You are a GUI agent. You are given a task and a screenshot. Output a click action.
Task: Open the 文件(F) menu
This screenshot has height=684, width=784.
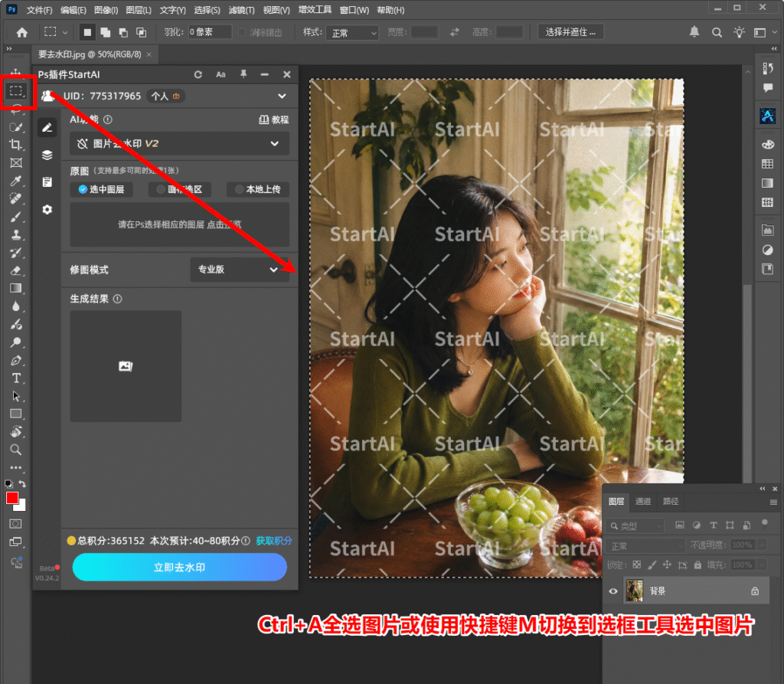point(39,10)
